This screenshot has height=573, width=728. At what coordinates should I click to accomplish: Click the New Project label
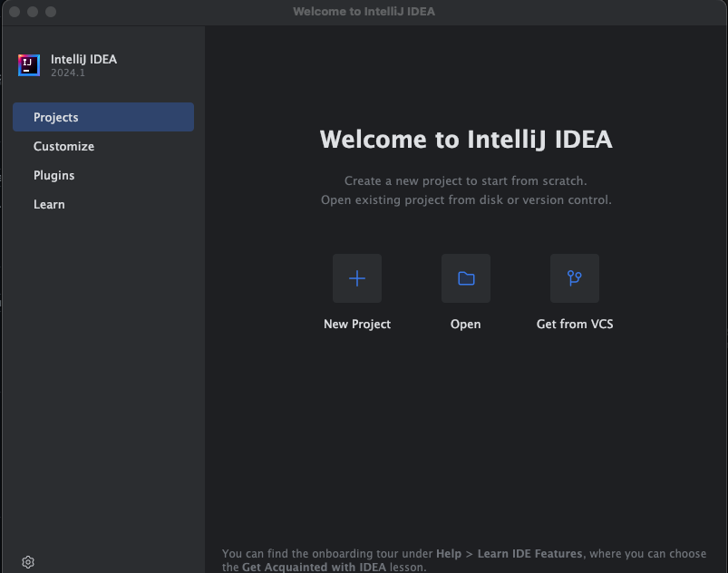pyautogui.click(x=357, y=324)
